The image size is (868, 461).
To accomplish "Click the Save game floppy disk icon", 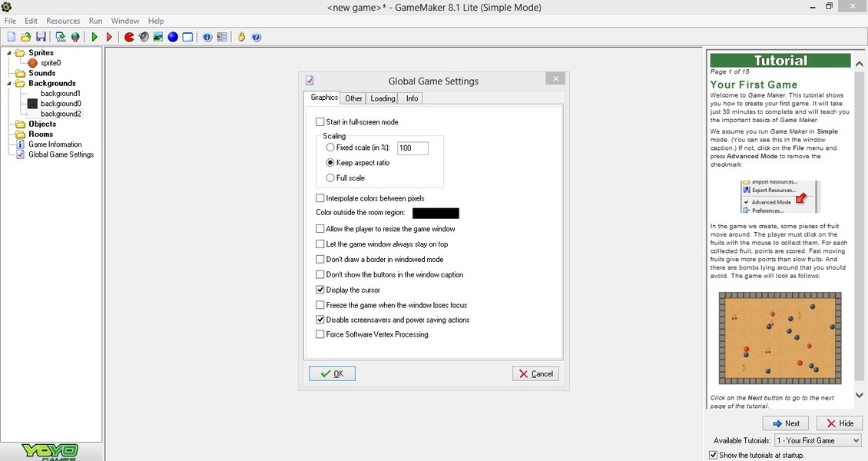I will point(41,37).
